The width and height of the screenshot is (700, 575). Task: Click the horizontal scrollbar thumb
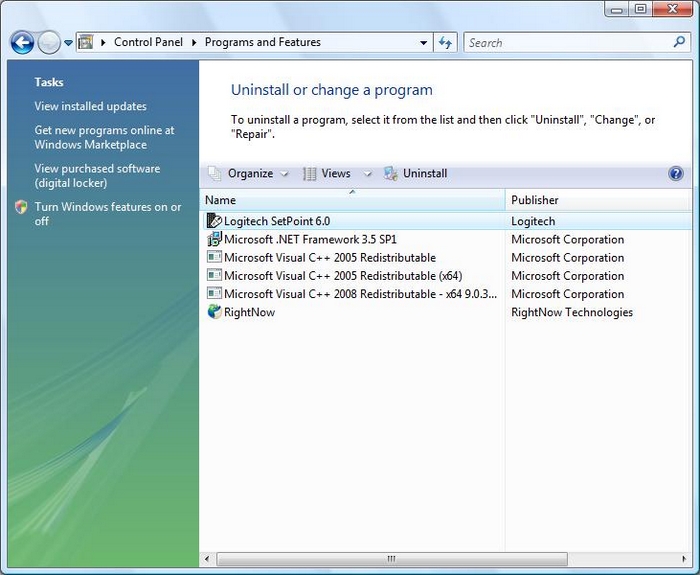click(x=392, y=558)
